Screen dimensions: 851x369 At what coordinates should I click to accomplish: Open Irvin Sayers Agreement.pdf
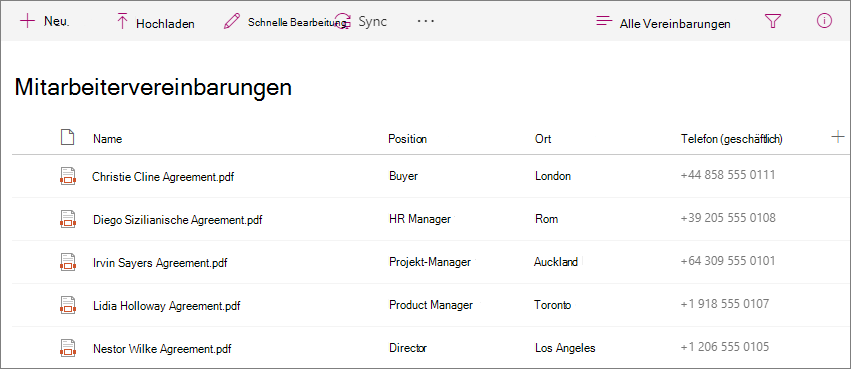tap(160, 263)
